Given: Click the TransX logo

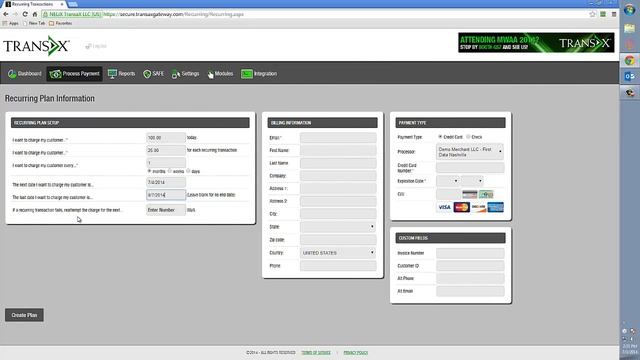Looking at the screenshot, I should tap(36, 45).
